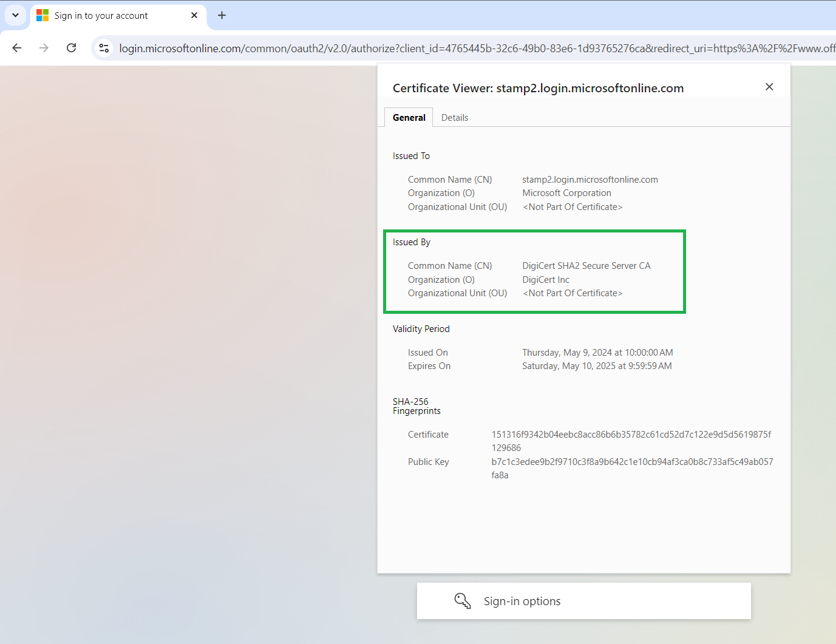Click the browser Forward arrow

pos(44,48)
